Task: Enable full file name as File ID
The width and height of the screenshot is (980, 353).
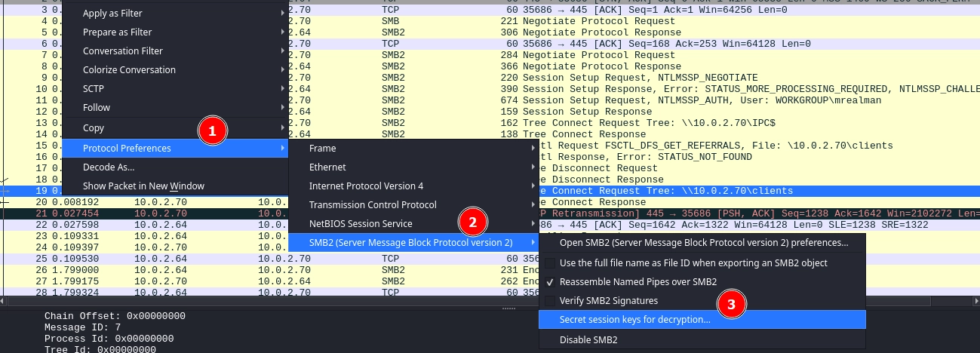Action: point(693,263)
